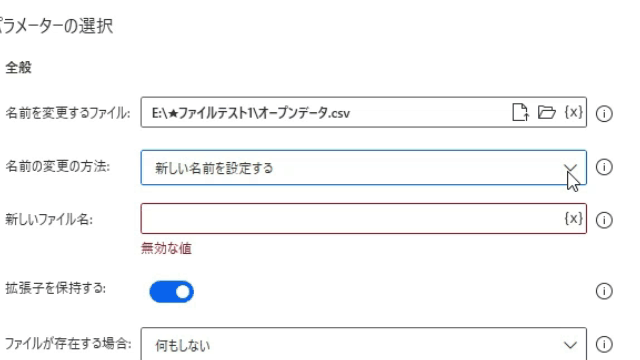This screenshot has width=640, height=360.
Task: Click the 拡張子を保持する label text
Action: (x=56, y=289)
